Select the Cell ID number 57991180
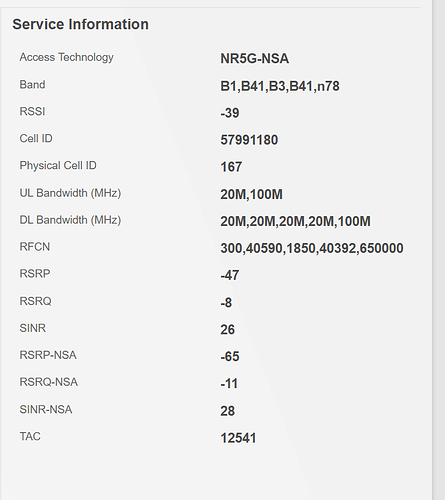 click(x=249, y=140)
